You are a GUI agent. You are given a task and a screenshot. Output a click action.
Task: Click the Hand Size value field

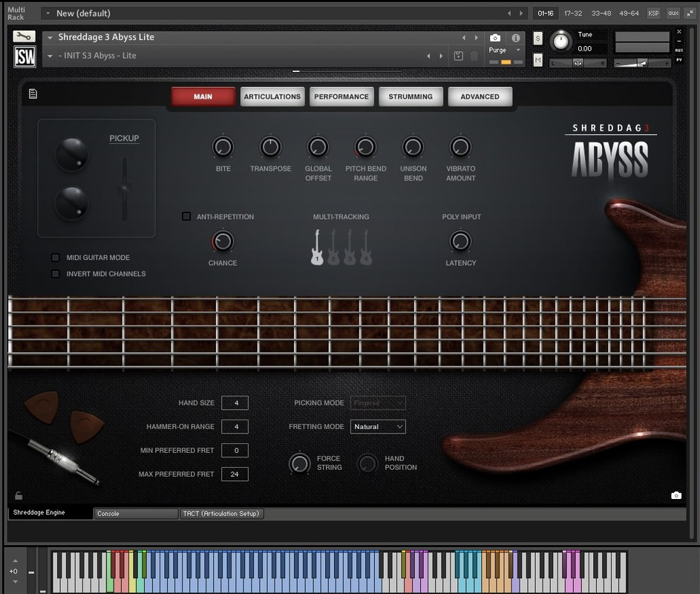(235, 403)
